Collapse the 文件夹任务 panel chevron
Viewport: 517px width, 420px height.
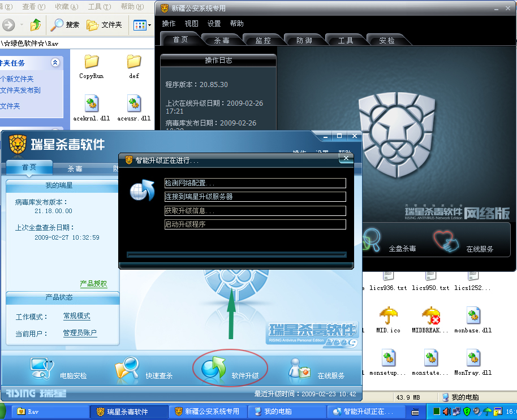[x=55, y=62]
